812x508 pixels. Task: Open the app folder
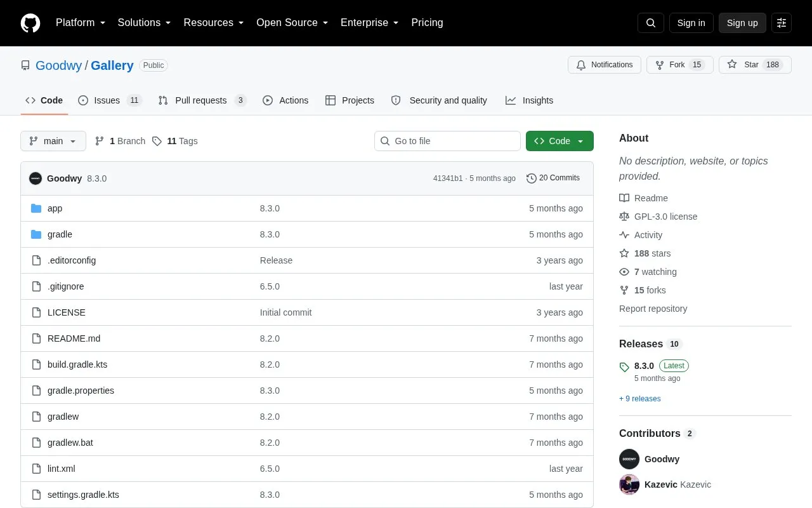click(x=55, y=208)
